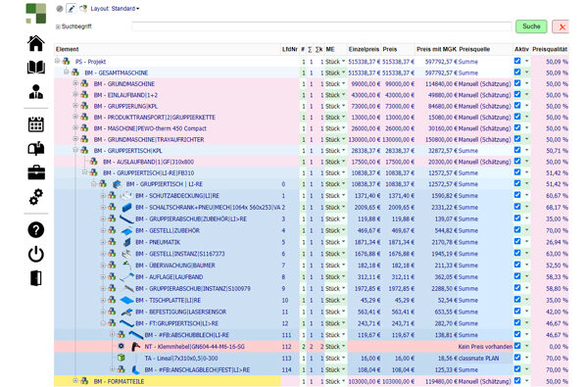Viewport: 588px width, 387px height.
Task: Sort by the Preis mit MGK column header
Action: (x=436, y=49)
